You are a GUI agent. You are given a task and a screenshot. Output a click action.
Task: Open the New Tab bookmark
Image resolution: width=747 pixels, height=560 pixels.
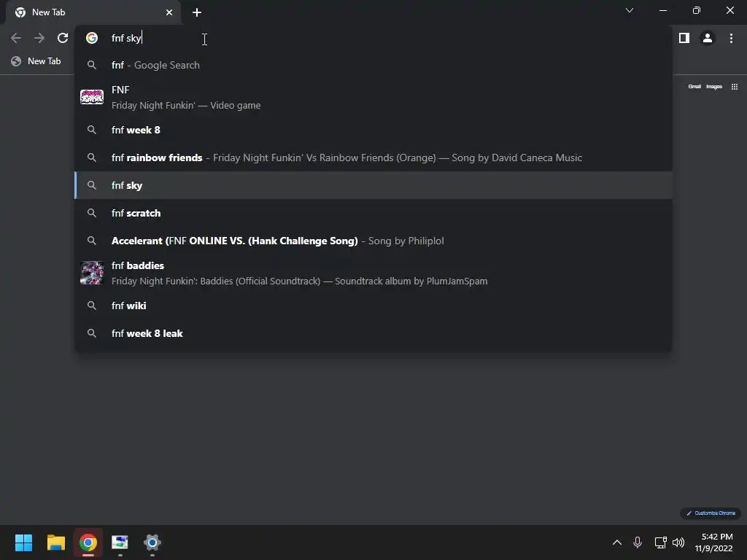[x=36, y=61]
